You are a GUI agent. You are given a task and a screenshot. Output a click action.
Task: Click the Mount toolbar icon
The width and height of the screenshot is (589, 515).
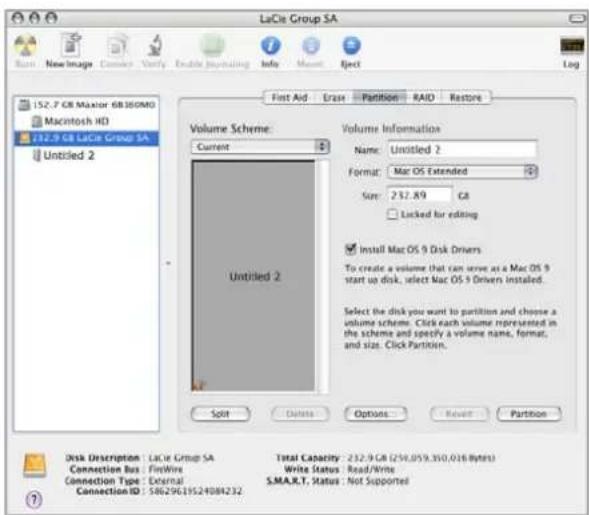311,46
